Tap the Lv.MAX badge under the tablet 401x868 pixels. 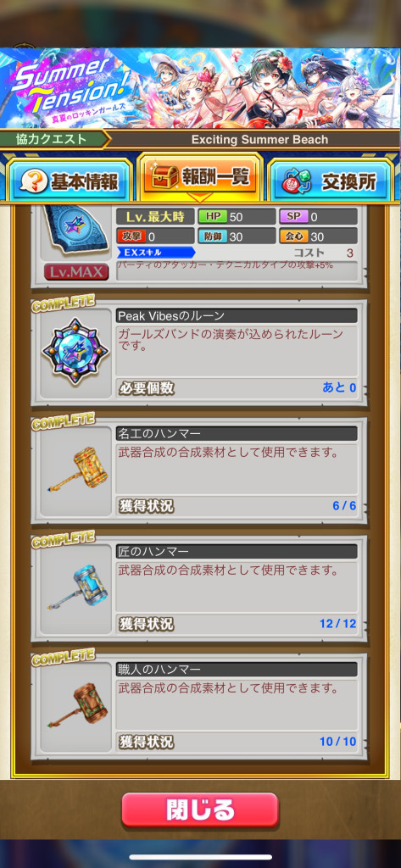pyautogui.click(x=76, y=272)
